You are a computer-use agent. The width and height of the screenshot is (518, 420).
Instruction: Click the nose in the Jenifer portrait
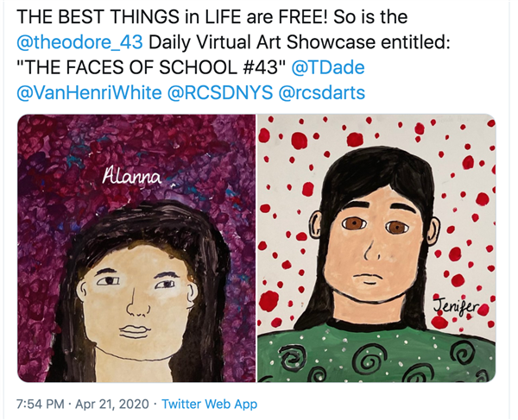pos(371,251)
